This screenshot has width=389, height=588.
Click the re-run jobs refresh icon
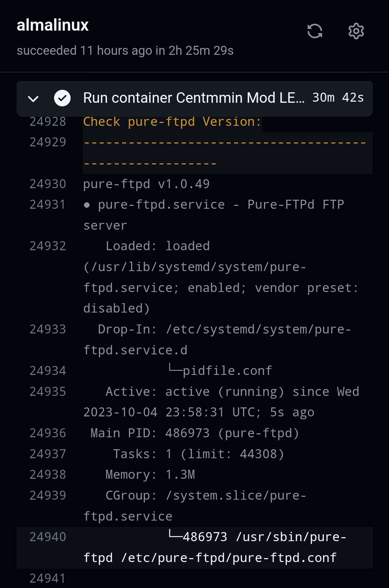[x=315, y=31]
